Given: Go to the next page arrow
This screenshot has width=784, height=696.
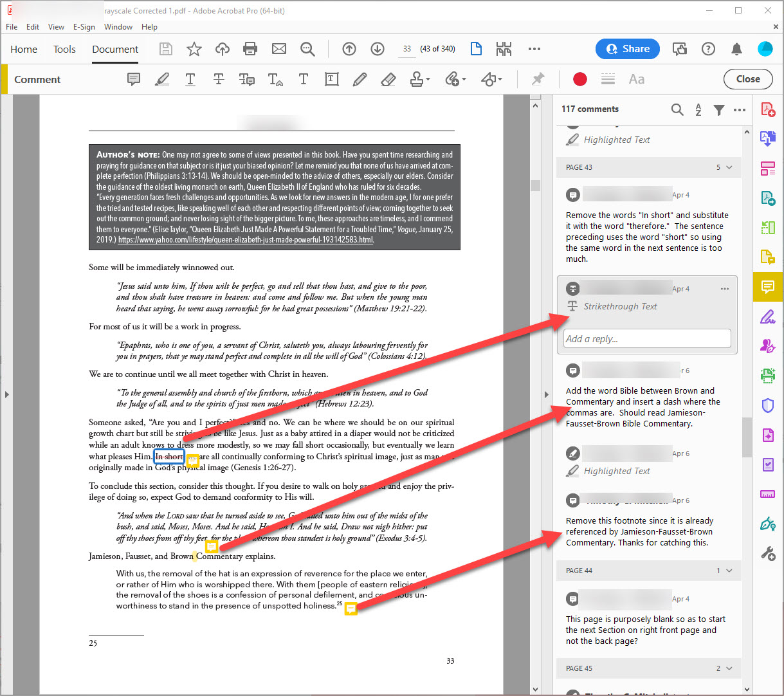Looking at the screenshot, I should pos(378,49).
